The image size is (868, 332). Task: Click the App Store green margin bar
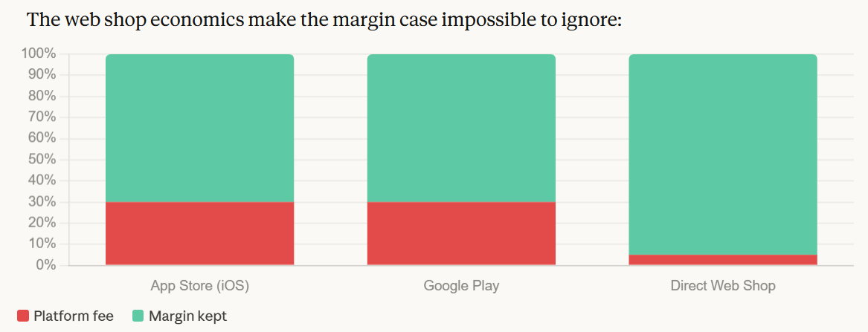coord(199,128)
